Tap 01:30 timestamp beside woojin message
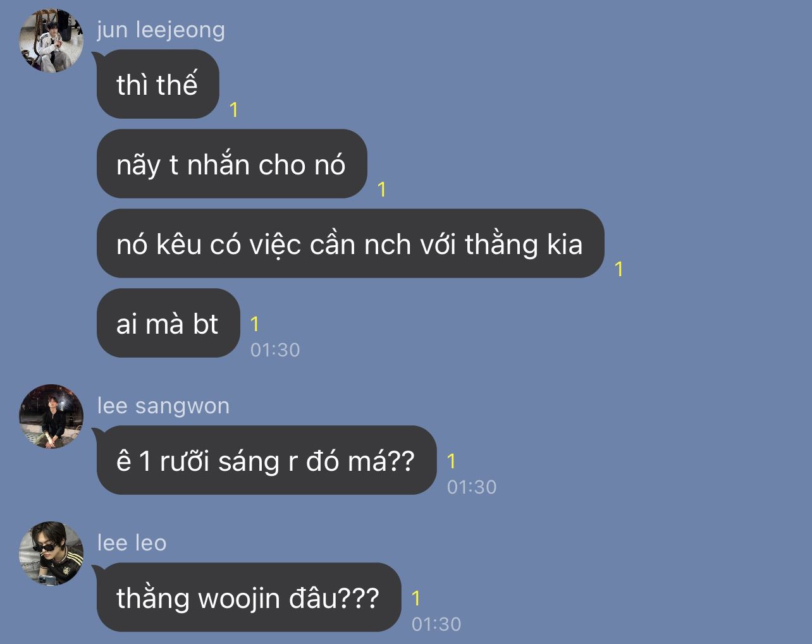 click(x=436, y=624)
